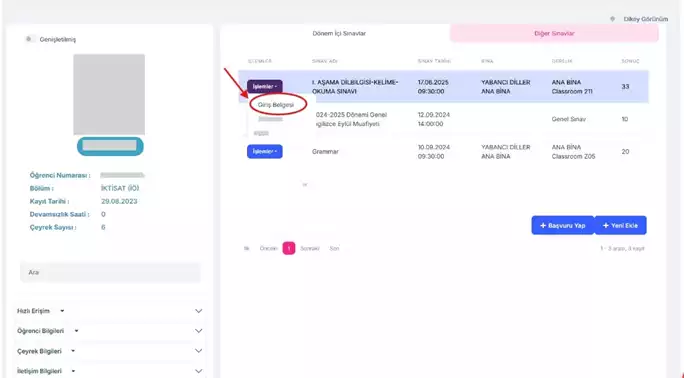Select the I. Aşama Dilbilgisi-Kelime-Okuma Sınavı name
The image size is (684, 378).
[355, 87]
